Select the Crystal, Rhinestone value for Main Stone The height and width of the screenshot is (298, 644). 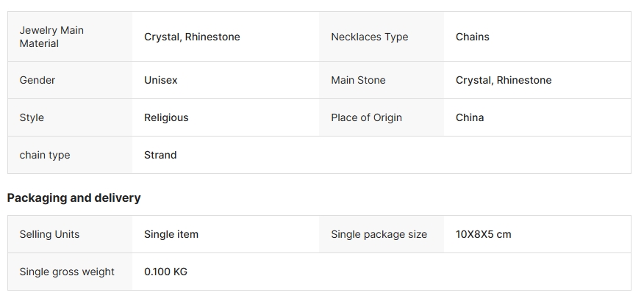point(503,80)
